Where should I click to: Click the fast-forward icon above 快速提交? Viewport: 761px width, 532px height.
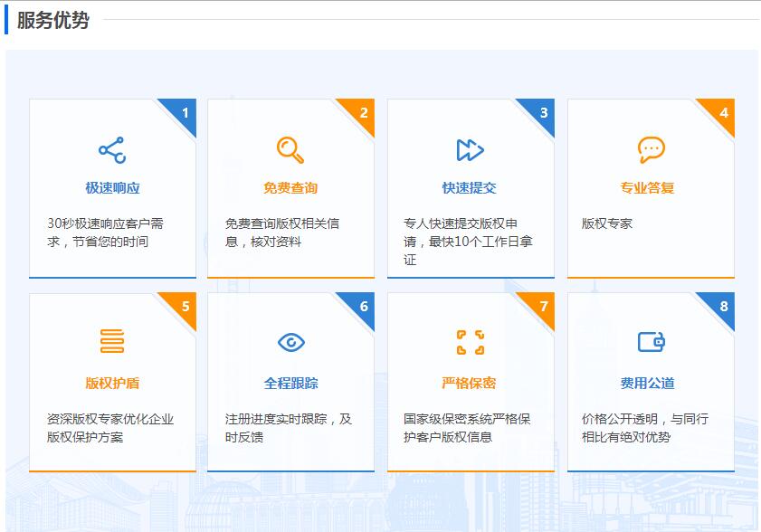coord(470,150)
